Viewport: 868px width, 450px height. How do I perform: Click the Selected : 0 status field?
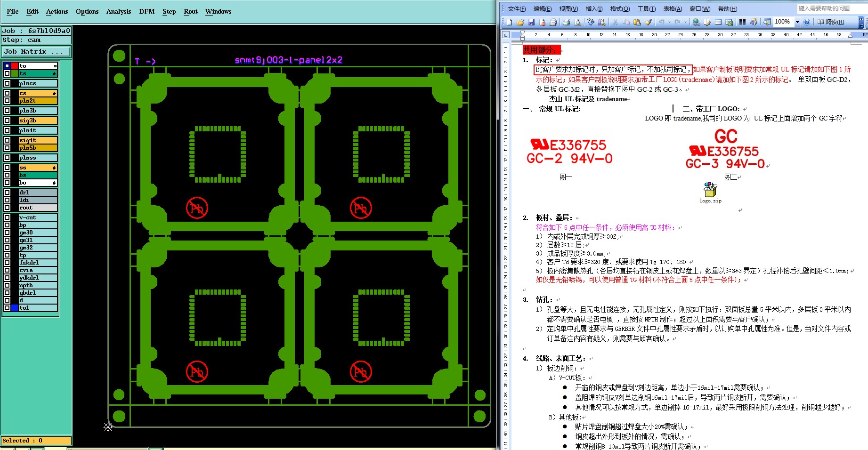point(36,441)
